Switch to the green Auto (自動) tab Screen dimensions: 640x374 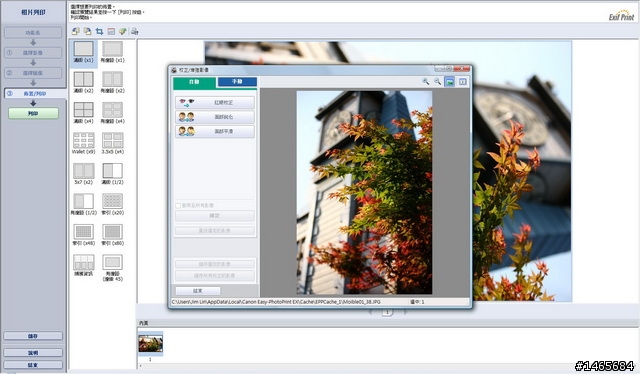pyautogui.click(x=194, y=82)
